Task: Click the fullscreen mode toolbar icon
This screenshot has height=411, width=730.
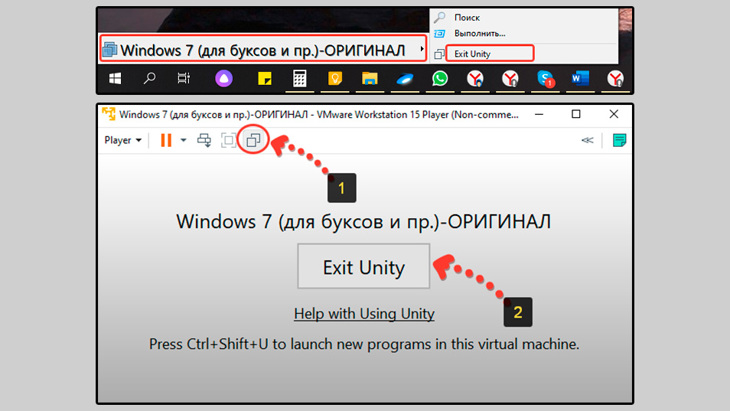Action: pos(229,140)
